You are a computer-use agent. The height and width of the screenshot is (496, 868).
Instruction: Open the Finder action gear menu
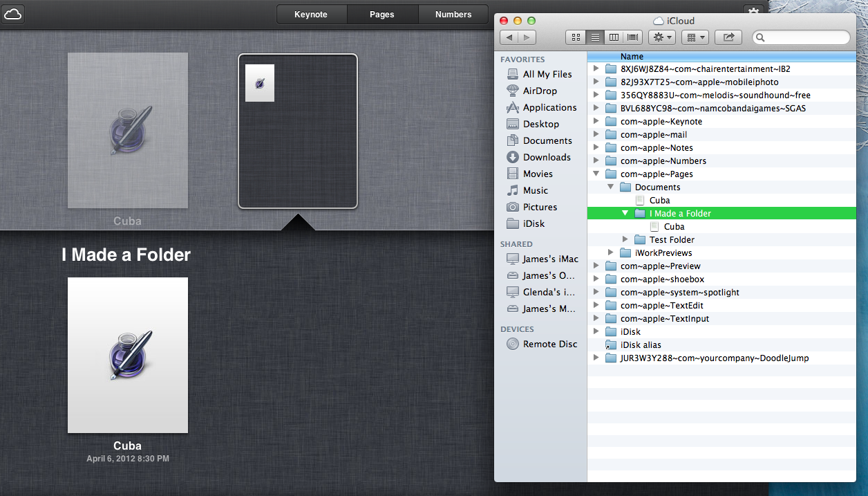coord(662,37)
